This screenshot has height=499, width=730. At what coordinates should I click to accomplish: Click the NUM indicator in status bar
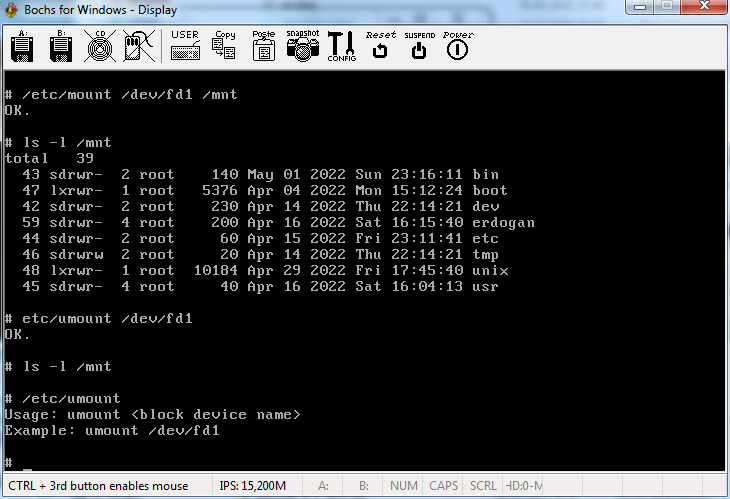pyautogui.click(x=404, y=486)
